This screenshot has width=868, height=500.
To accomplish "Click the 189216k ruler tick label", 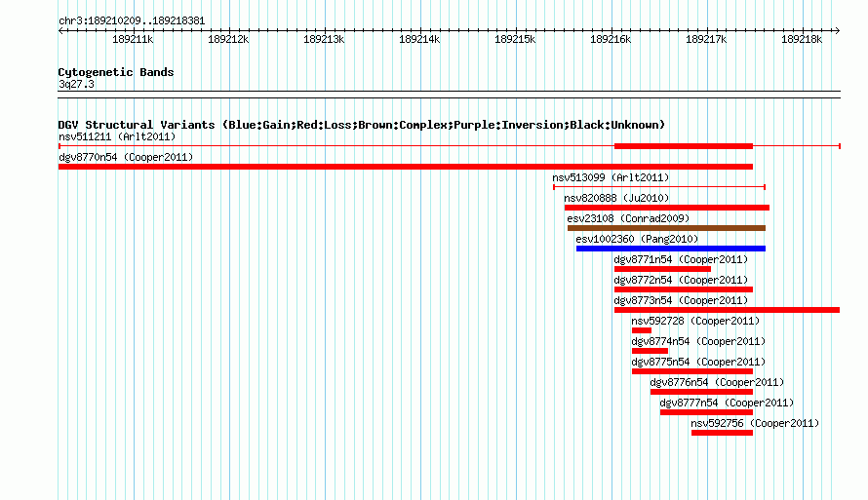I will 611,39.
